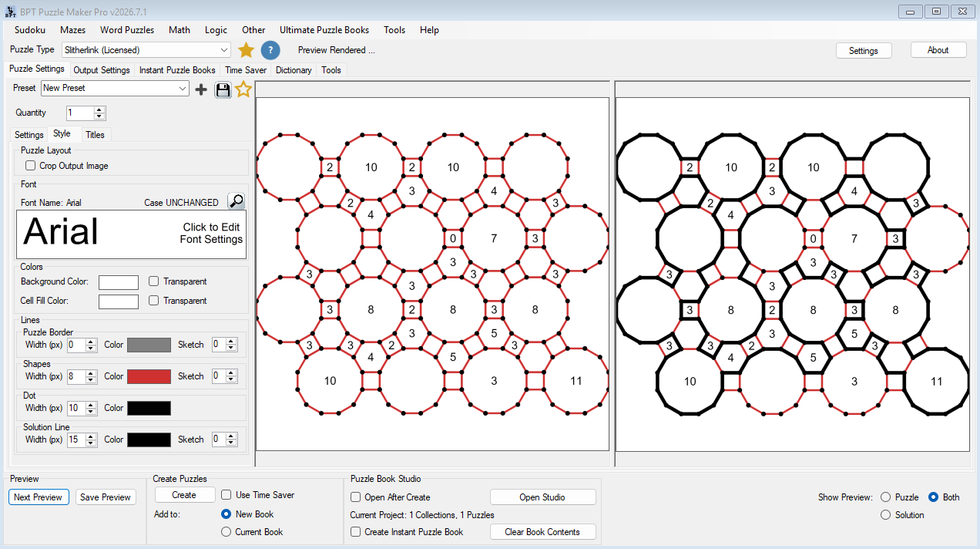Screen dimensions: 980x549
Task: Open font search magnifier icon
Action: coord(237,201)
